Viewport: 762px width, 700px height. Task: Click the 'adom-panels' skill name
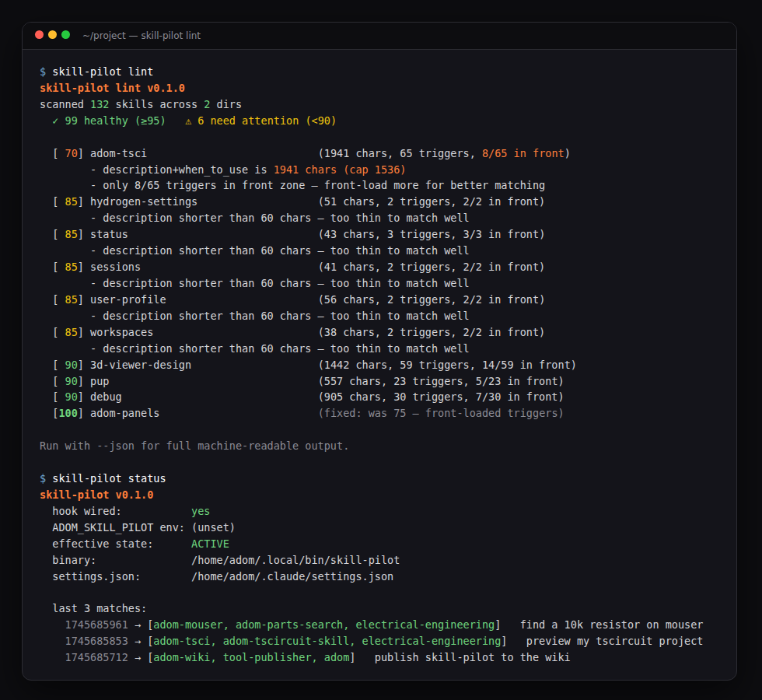click(125, 413)
